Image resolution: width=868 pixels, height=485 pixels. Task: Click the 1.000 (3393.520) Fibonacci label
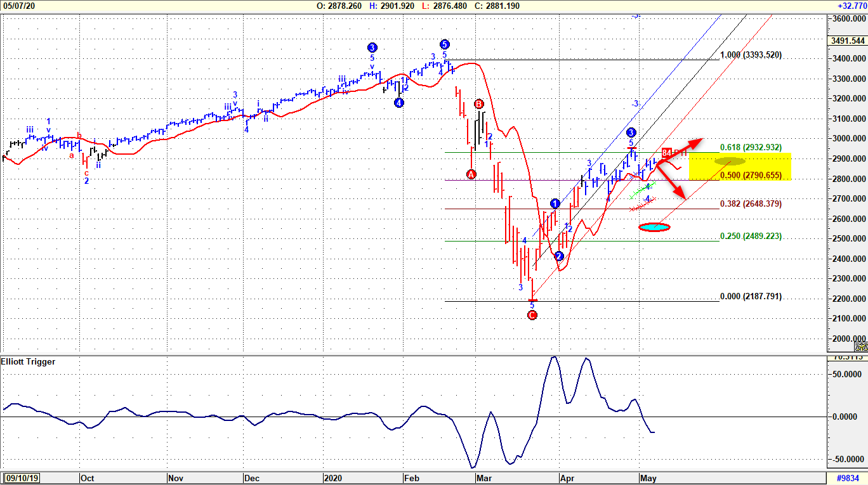coord(751,55)
